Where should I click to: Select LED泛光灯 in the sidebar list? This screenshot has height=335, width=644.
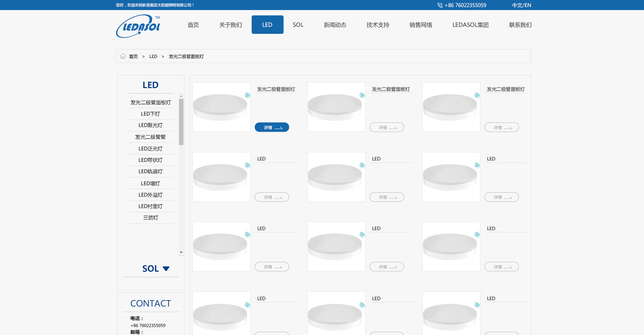[150, 149]
